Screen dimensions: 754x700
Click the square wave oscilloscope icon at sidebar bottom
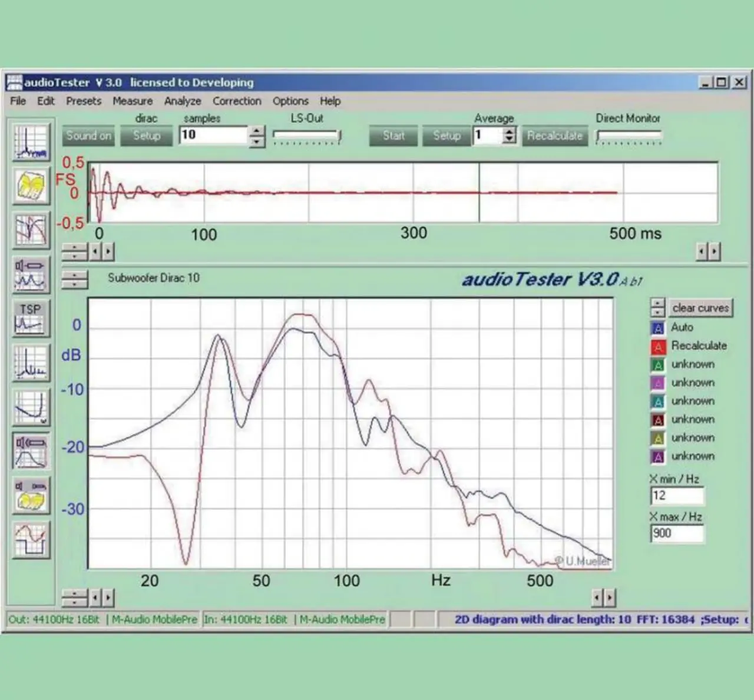(31, 539)
